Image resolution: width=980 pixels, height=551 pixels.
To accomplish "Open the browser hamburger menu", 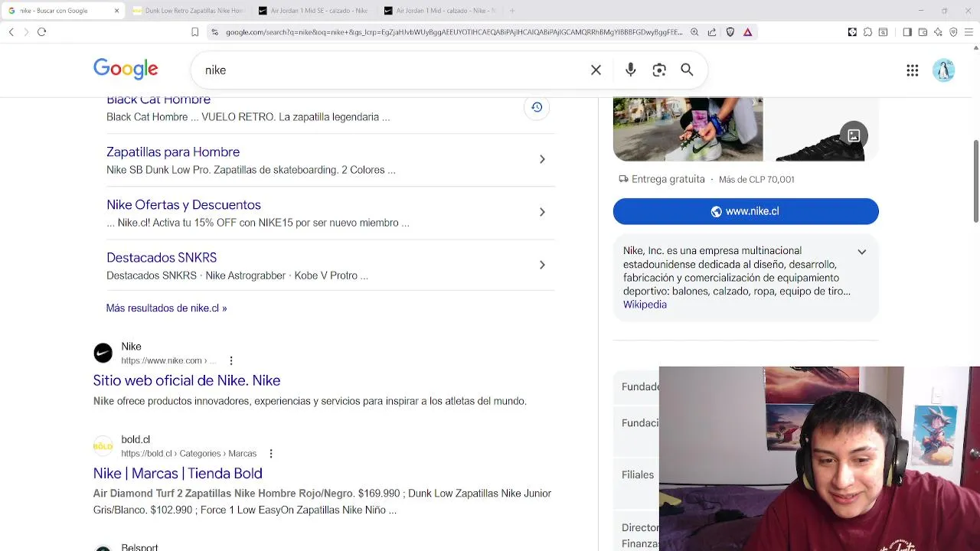I will 969,32.
